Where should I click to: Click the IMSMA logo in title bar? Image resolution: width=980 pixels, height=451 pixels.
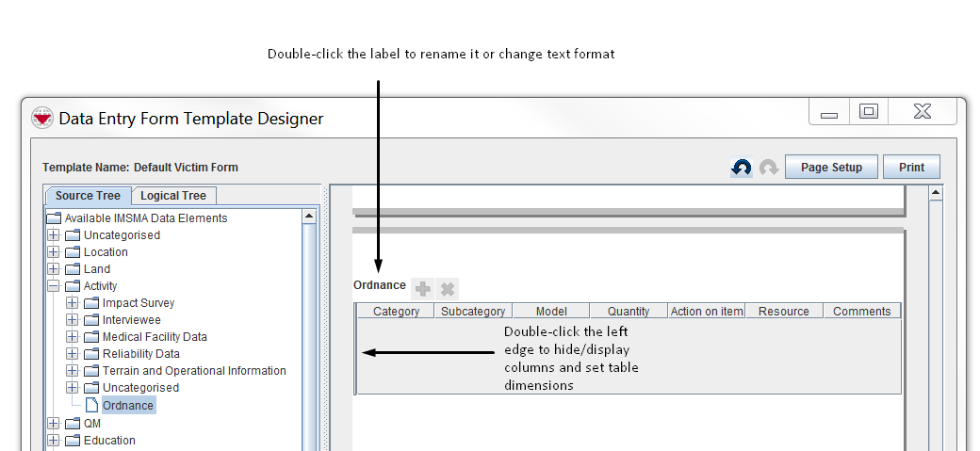coord(42,118)
